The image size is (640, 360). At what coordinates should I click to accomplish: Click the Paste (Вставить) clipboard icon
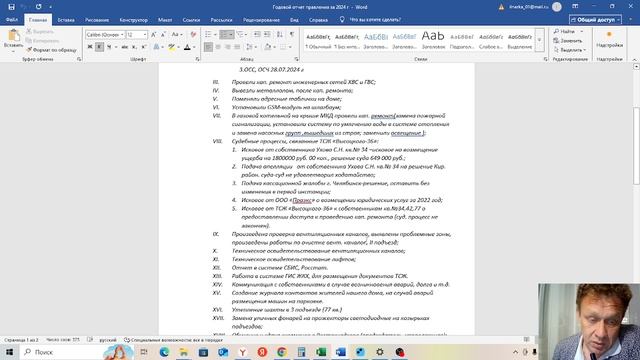[x=13, y=36]
